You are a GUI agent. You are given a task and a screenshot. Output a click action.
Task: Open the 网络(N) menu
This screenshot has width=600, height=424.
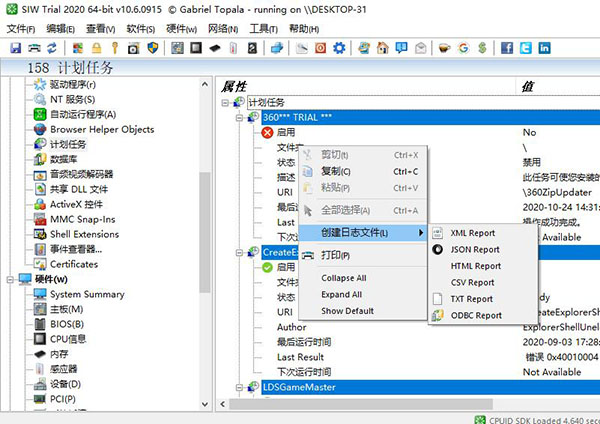223,29
